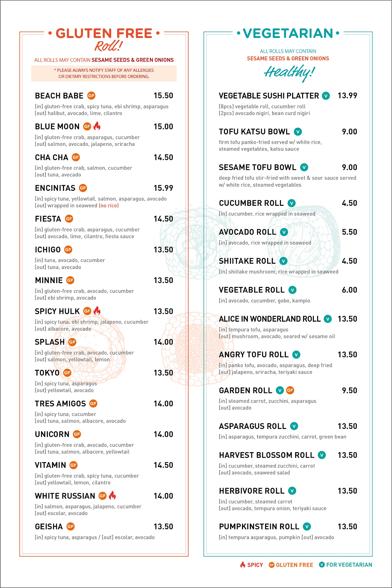Click the 15.99 price for Encinitas
392x588 pixels.
click(163, 188)
